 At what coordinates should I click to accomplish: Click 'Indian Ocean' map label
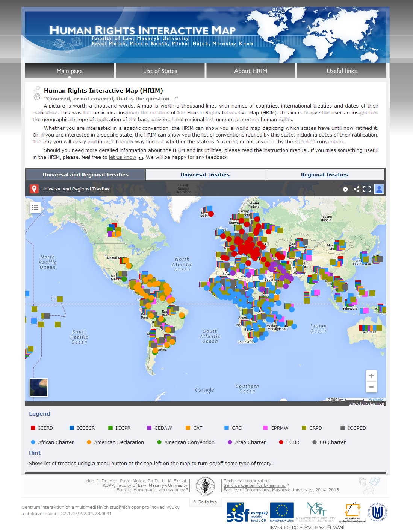click(x=318, y=328)
